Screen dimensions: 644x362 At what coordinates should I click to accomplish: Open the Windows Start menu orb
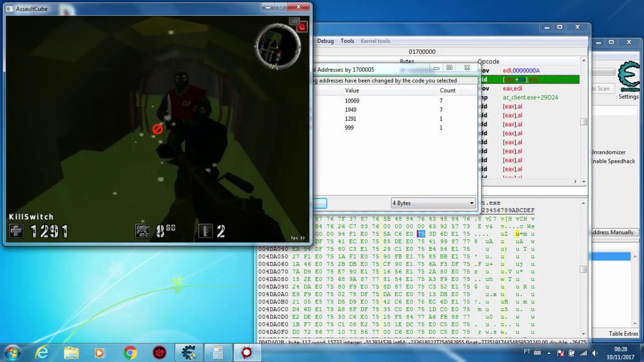13,352
